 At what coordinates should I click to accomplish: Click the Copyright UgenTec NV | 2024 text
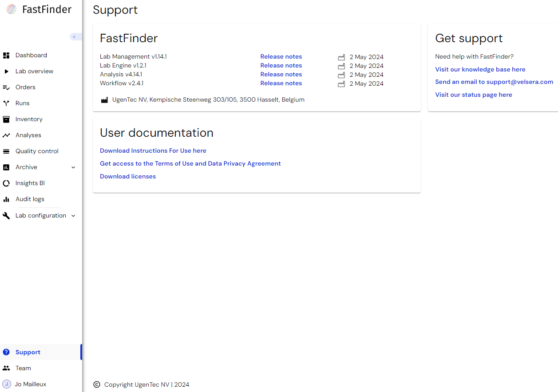coord(147,384)
